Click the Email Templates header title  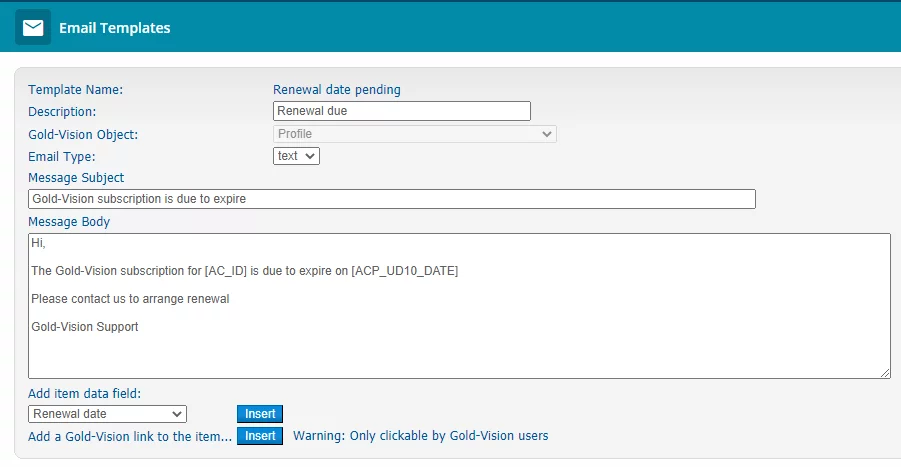pyautogui.click(x=114, y=28)
